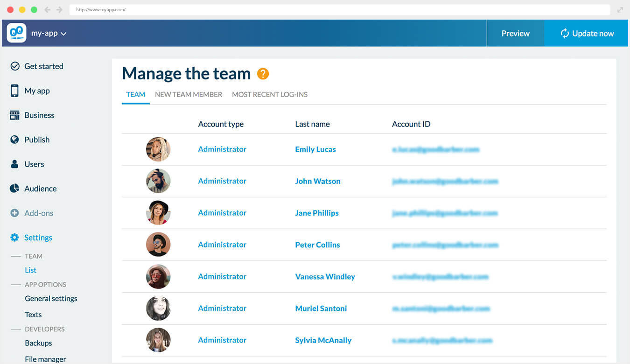
Task: Click the Preview button
Action: click(515, 33)
